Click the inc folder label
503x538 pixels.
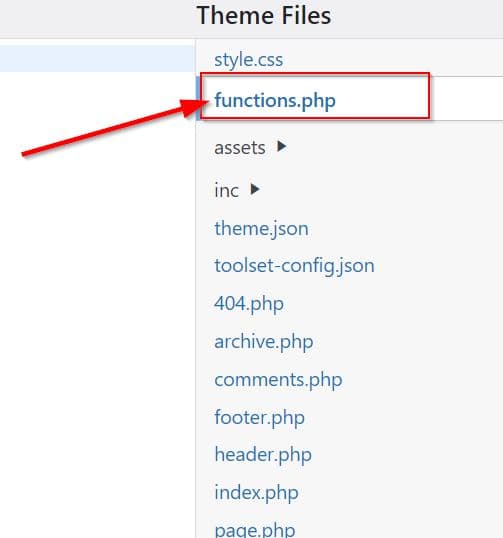pyautogui.click(x=226, y=190)
